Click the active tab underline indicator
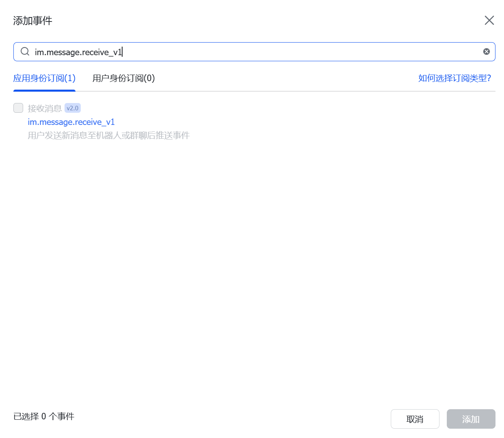504x438 pixels. (x=44, y=91)
